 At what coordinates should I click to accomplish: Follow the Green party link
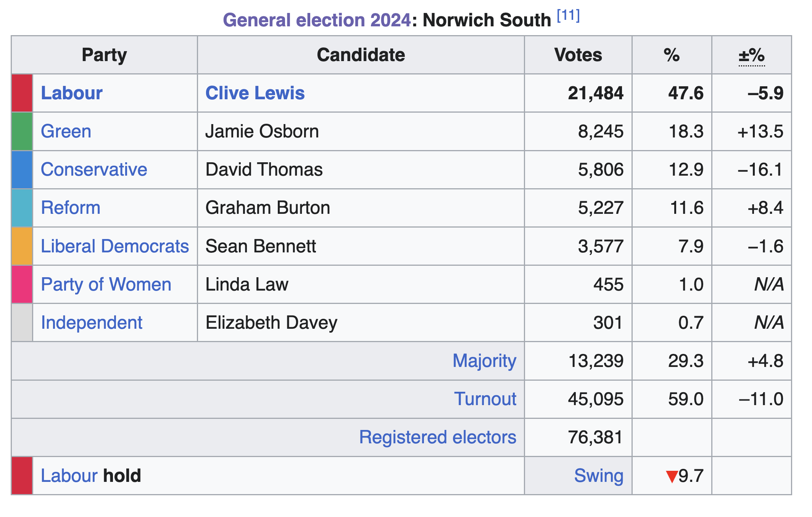[x=66, y=131]
